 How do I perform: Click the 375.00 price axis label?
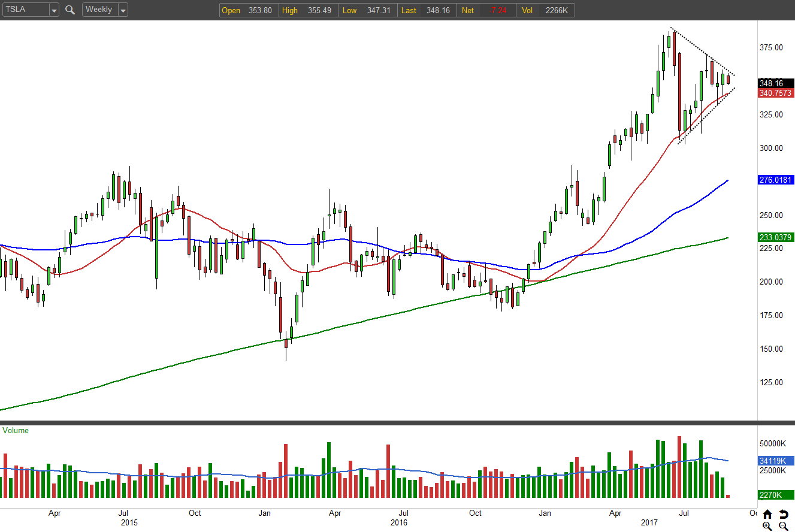point(772,47)
